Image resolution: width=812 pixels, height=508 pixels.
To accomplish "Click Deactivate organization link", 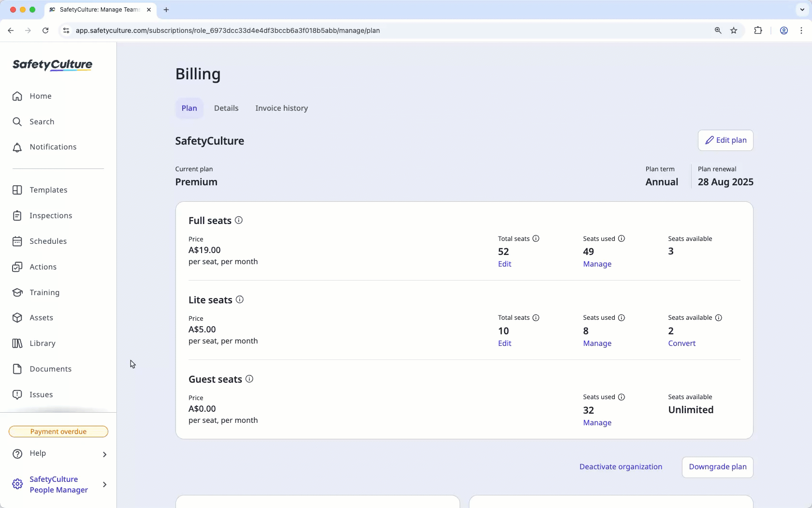I will point(621,467).
